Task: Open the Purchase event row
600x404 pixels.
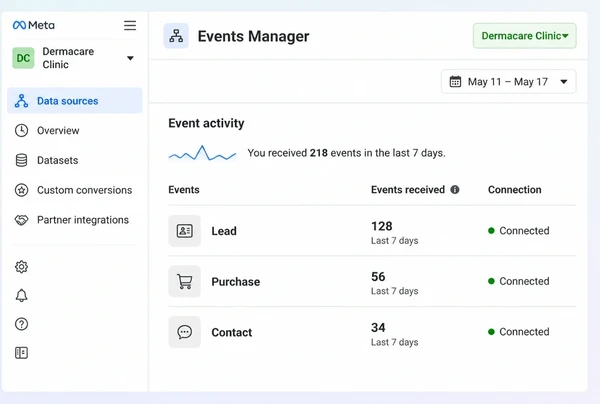Action: (372, 282)
